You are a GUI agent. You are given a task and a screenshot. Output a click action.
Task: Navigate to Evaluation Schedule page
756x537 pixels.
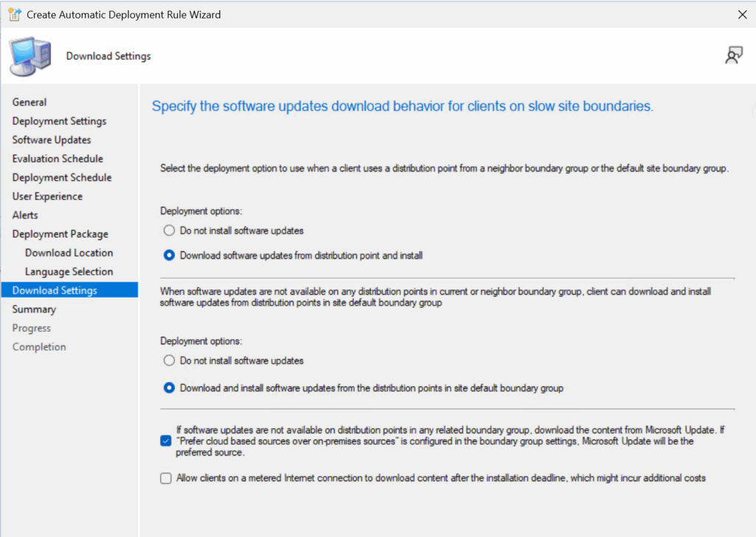(x=58, y=159)
